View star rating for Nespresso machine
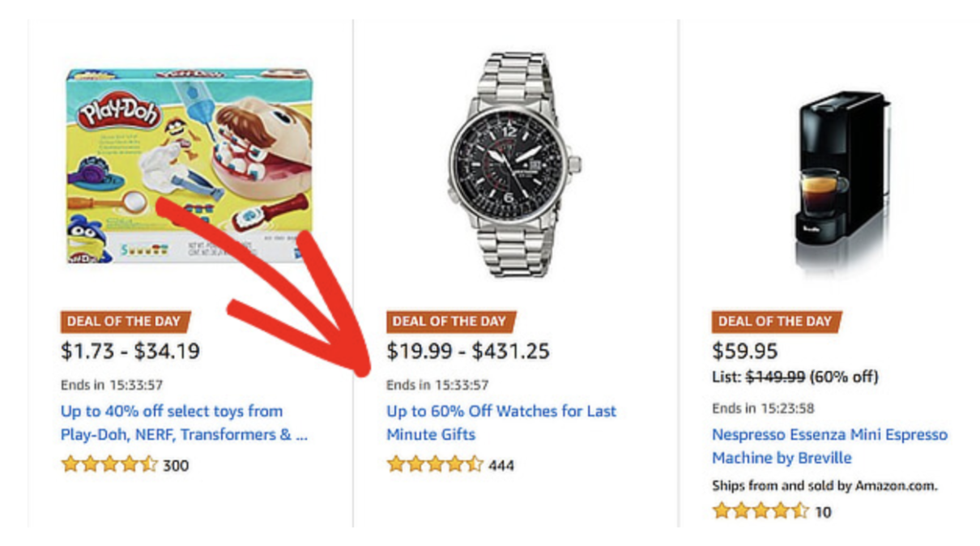This screenshot has width=980, height=546. click(x=761, y=511)
